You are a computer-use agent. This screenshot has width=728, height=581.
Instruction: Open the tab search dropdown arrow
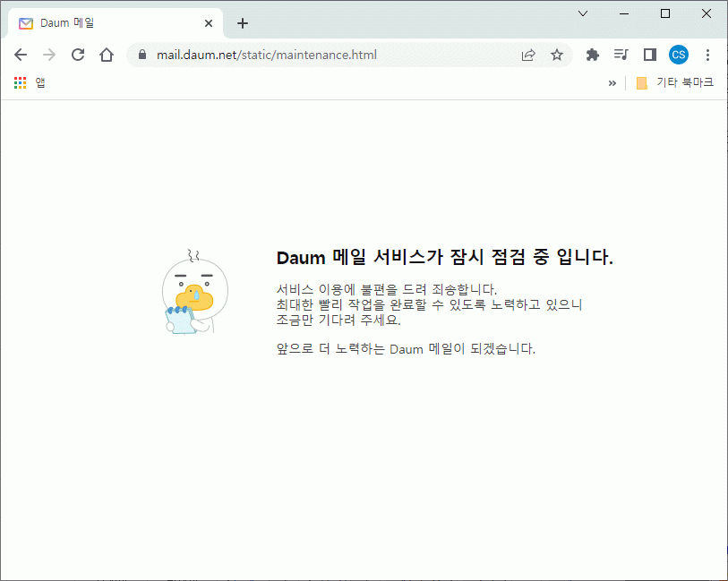coord(583,13)
